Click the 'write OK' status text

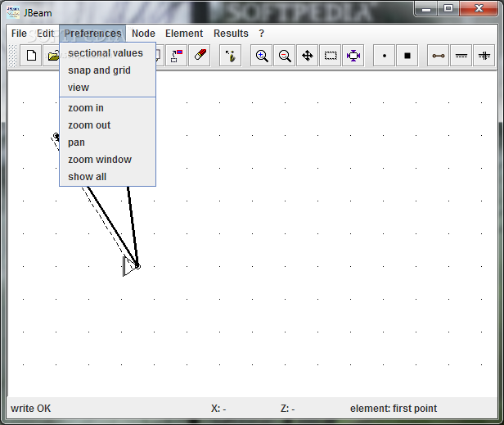pyautogui.click(x=31, y=409)
